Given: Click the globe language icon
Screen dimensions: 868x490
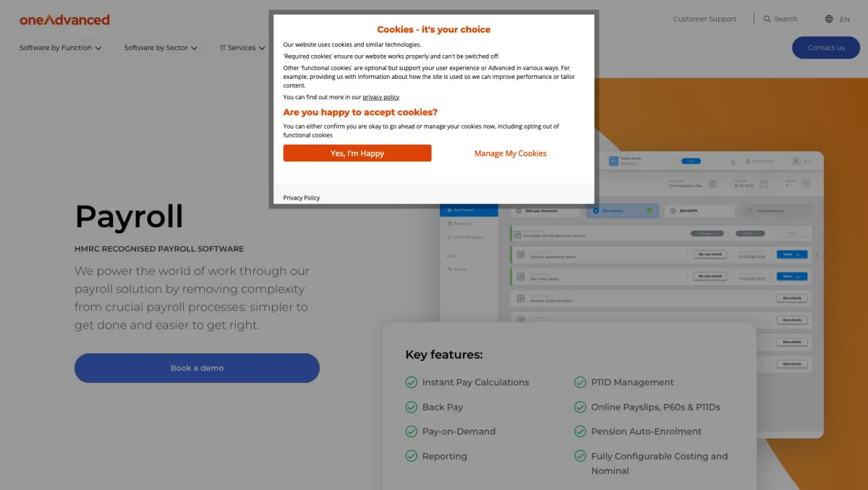Looking at the screenshot, I should [829, 20].
